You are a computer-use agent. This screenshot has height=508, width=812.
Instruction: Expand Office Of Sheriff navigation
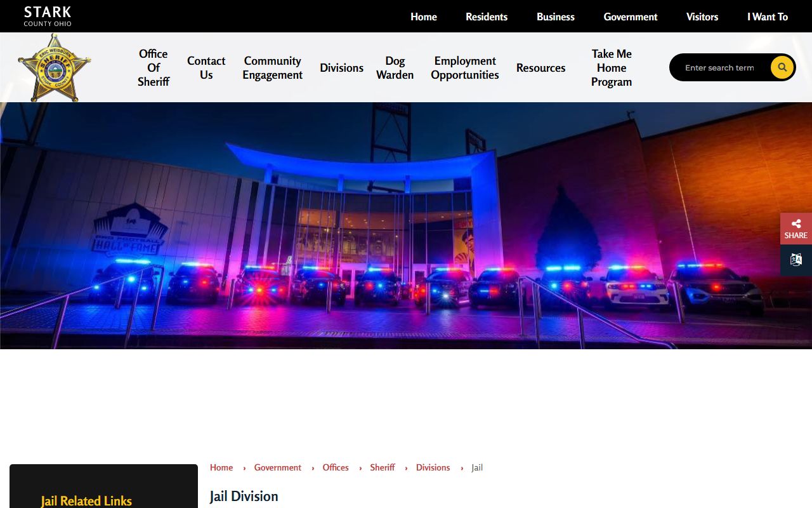[154, 68]
